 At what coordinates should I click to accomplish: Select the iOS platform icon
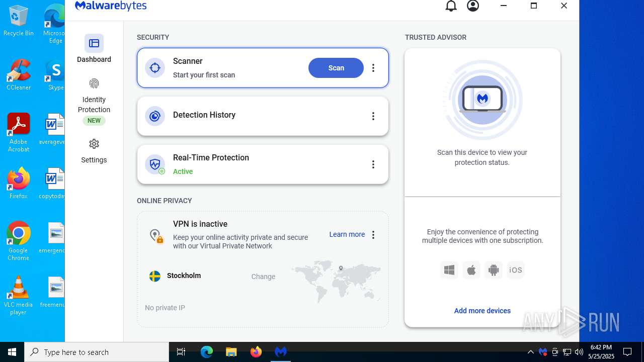pos(516,270)
